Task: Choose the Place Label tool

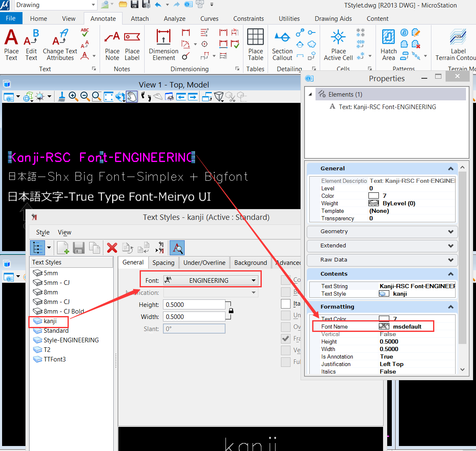Action: (x=132, y=45)
